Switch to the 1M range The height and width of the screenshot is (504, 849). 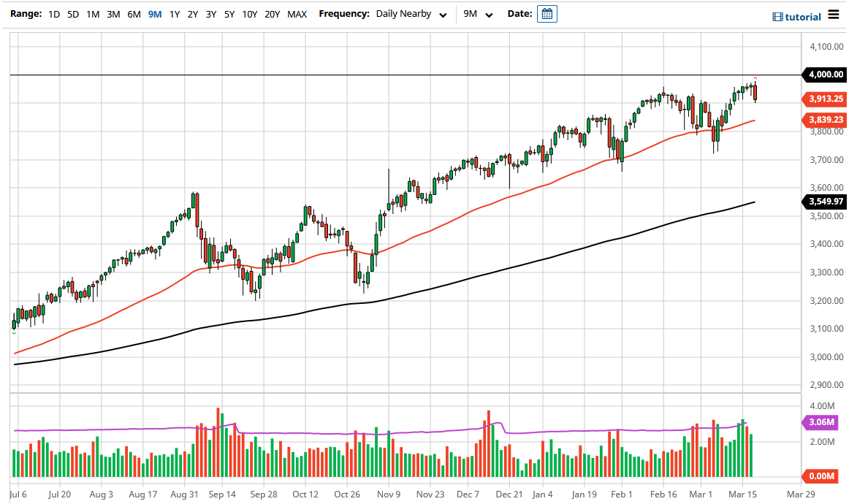coord(94,13)
